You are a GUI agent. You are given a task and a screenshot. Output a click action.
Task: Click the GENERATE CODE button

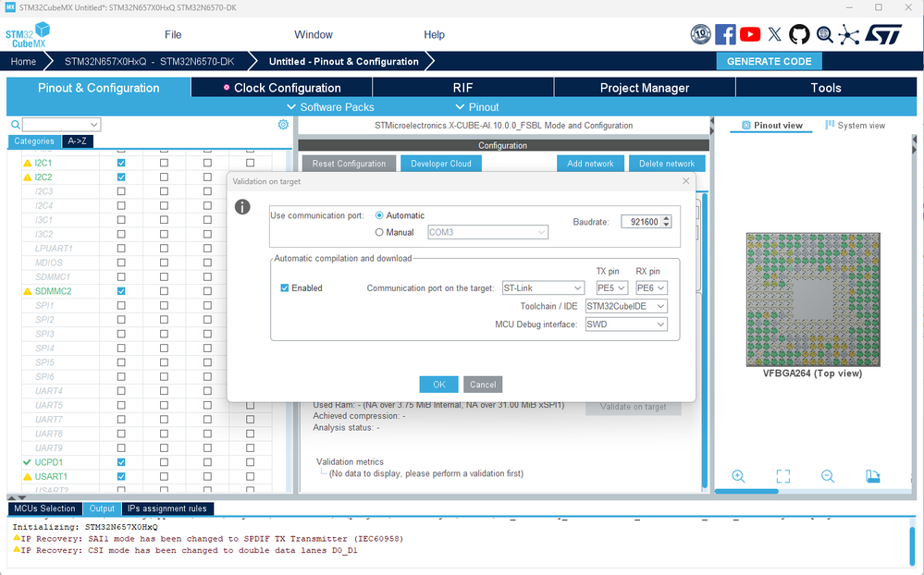[769, 61]
